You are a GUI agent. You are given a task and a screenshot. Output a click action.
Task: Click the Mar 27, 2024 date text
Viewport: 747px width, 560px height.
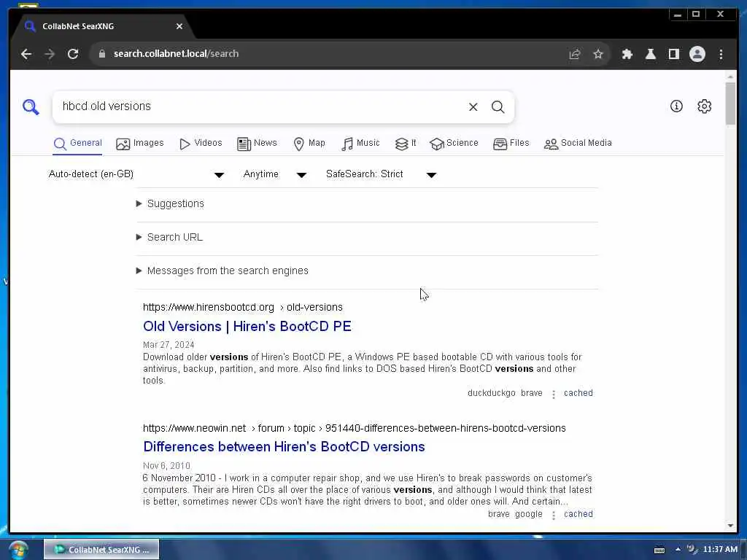tap(169, 345)
